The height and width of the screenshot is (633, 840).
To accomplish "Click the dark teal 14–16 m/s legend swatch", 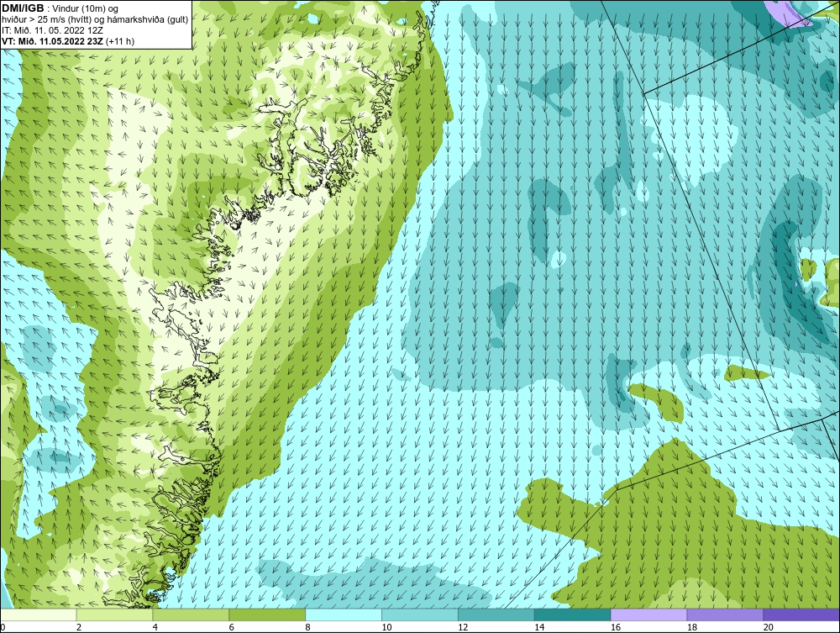I will click(573, 615).
